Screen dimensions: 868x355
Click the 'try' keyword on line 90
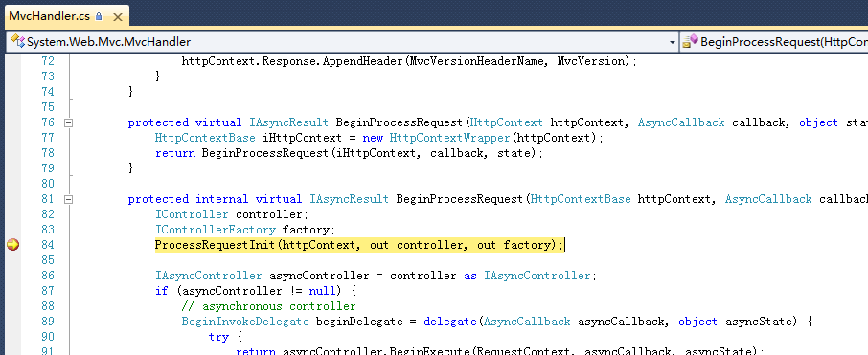218,338
